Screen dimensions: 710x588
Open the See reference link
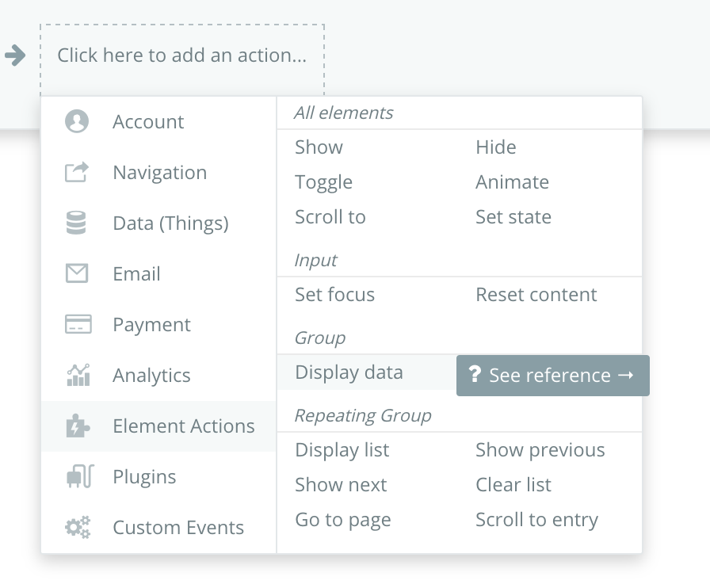pos(553,376)
